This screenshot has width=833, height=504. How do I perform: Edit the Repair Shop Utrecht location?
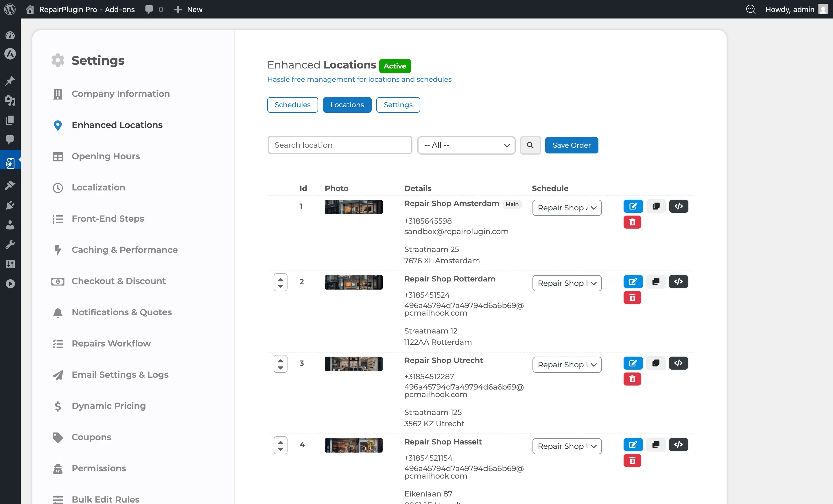tap(633, 363)
